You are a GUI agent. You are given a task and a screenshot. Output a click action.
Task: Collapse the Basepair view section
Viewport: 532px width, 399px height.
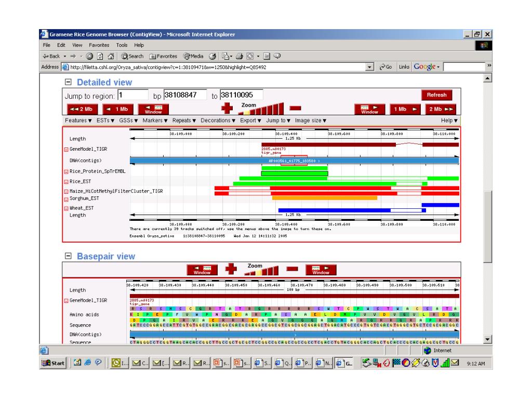pyautogui.click(x=68, y=256)
